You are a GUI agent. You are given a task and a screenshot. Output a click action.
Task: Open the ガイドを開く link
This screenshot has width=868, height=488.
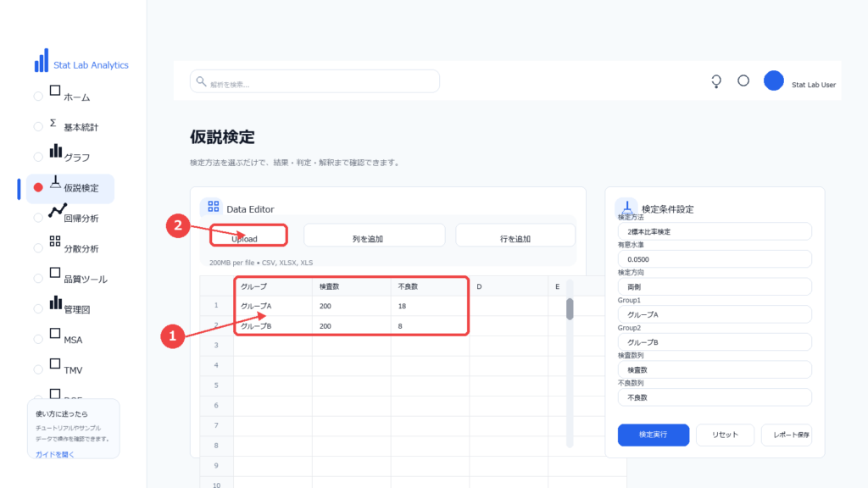pyautogui.click(x=55, y=454)
